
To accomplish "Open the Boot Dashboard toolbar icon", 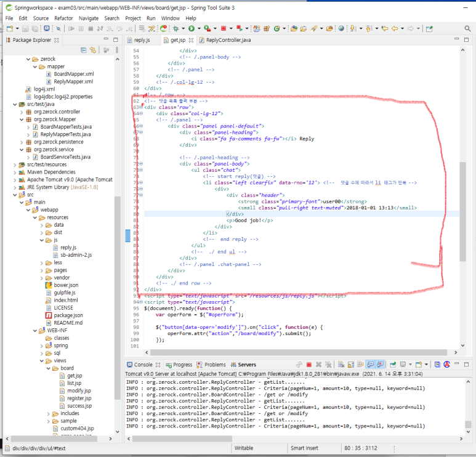I will coord(163,28).
